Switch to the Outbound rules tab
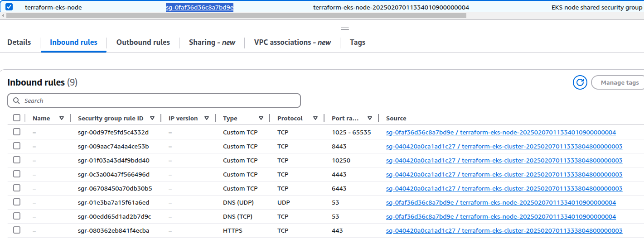The height and width of the screenshot is (239, 644). (143, 42)
